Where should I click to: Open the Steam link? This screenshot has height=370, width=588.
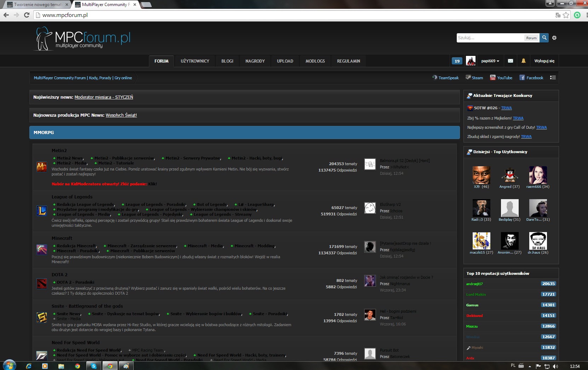pyautogui.click(x=474, y=78)
